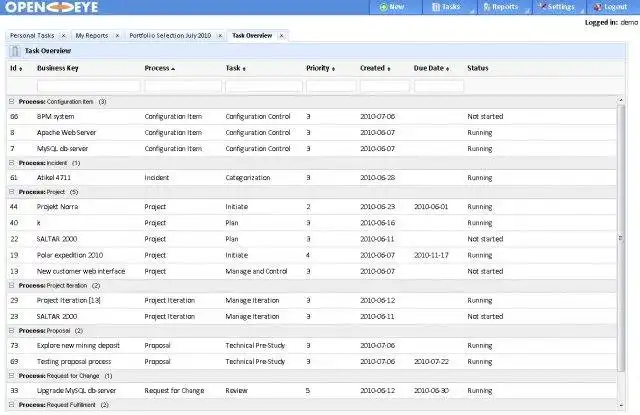Select the Explore new mining deposit row
Image resolution: width=640 pixels, height=415 pixels.
click(312, 346)
